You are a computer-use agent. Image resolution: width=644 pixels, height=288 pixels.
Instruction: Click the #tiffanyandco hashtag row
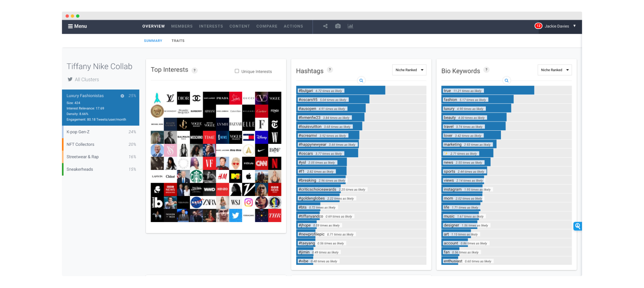361,216
